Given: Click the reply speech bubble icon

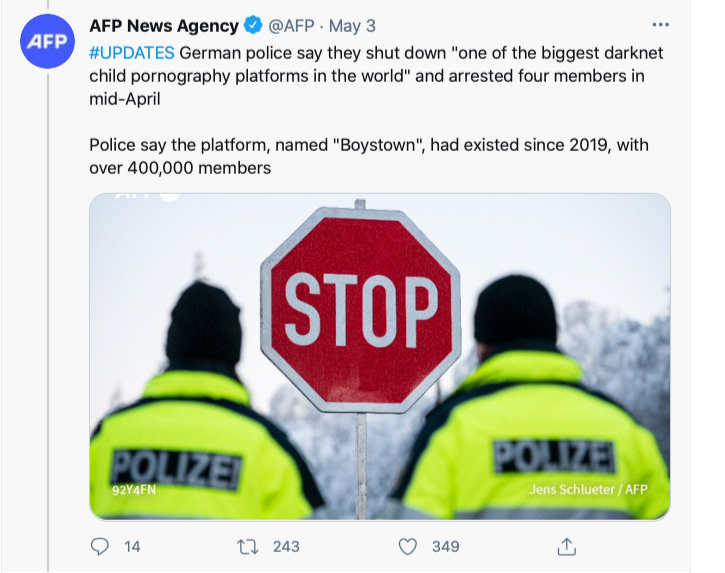Looking at the screenshot, I should click(x=99, y=546).
